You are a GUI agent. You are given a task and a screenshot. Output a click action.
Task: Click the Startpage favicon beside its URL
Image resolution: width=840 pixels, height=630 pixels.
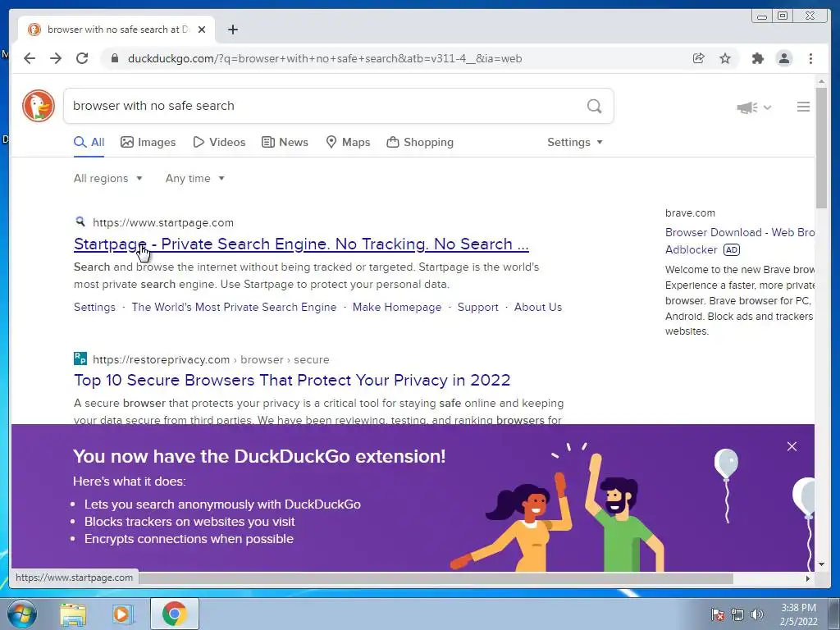pos(80,221)
